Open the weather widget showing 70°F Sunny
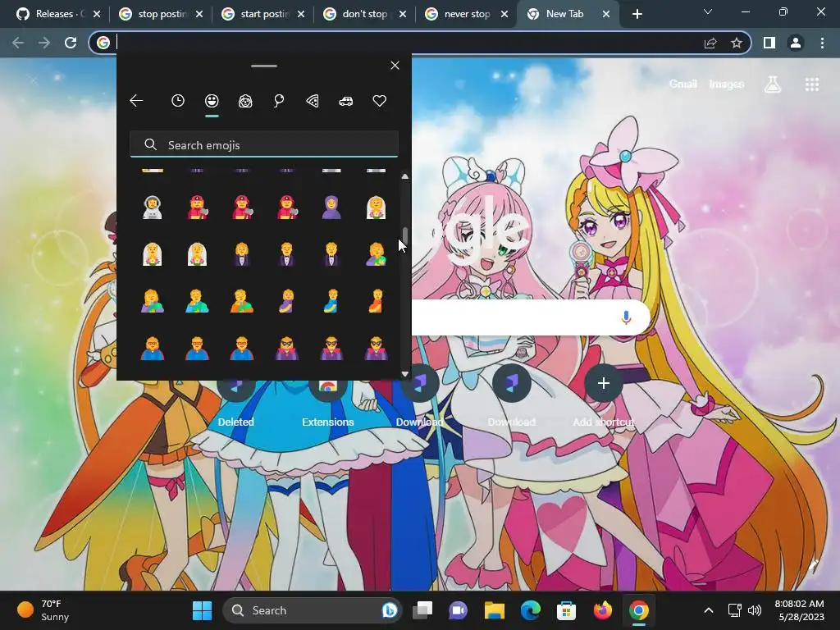The image size is (840, 630). tap(43, 610)
